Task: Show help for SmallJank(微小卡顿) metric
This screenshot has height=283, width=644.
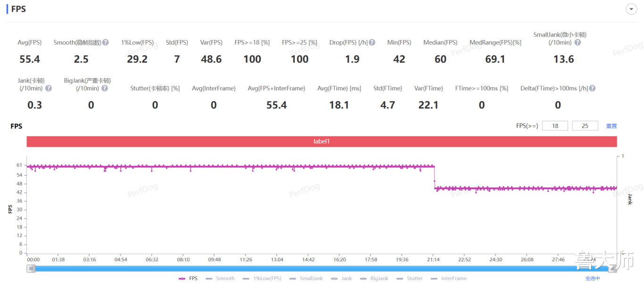Action: click(578, 42)
